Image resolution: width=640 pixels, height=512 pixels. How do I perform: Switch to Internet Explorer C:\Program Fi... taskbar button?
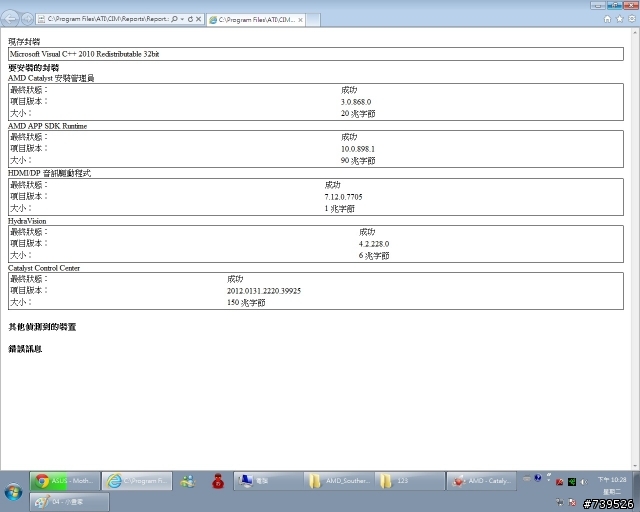pyautogui.click(x=137, y=481)
